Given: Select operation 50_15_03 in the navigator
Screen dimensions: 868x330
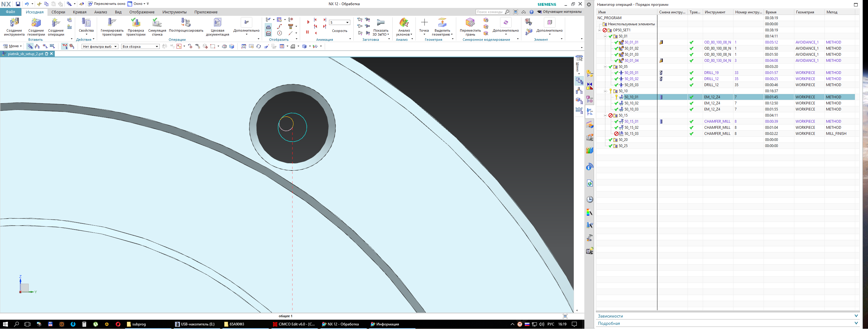Looking at the screenshot, I should (631, 134).
